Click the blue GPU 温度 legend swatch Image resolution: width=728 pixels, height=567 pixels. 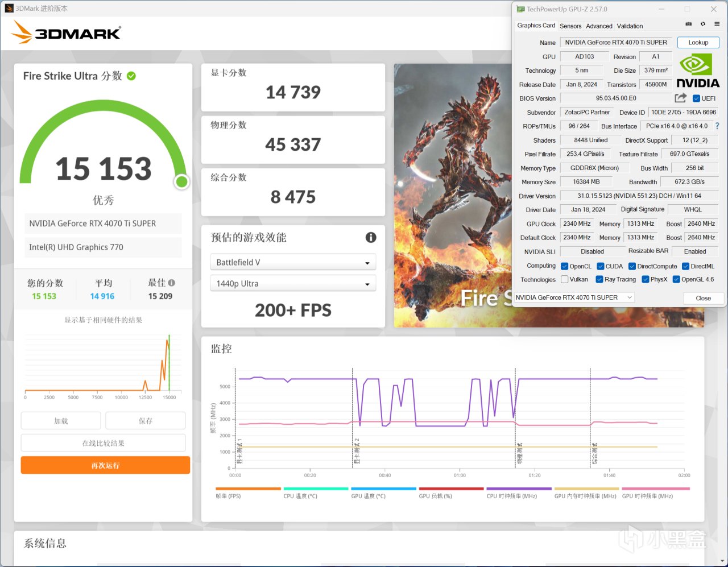coord(383,489)
